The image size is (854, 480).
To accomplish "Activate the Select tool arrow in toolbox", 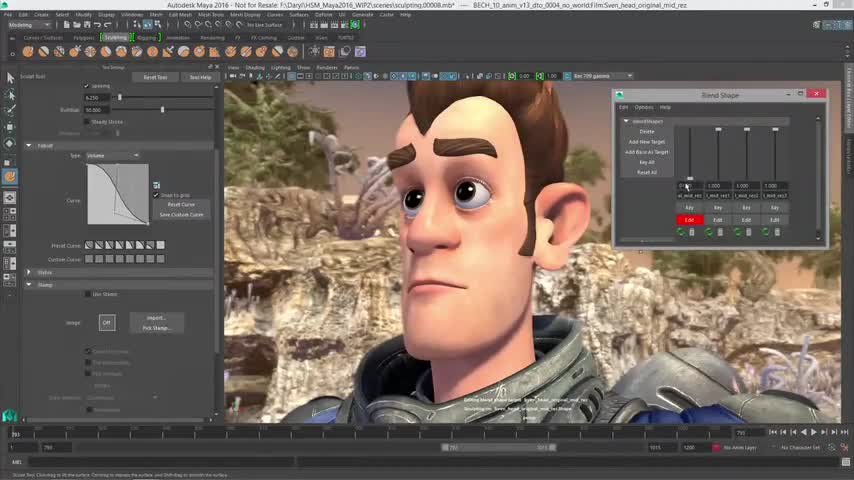I will pyautogui.click(x=10, y=78).
